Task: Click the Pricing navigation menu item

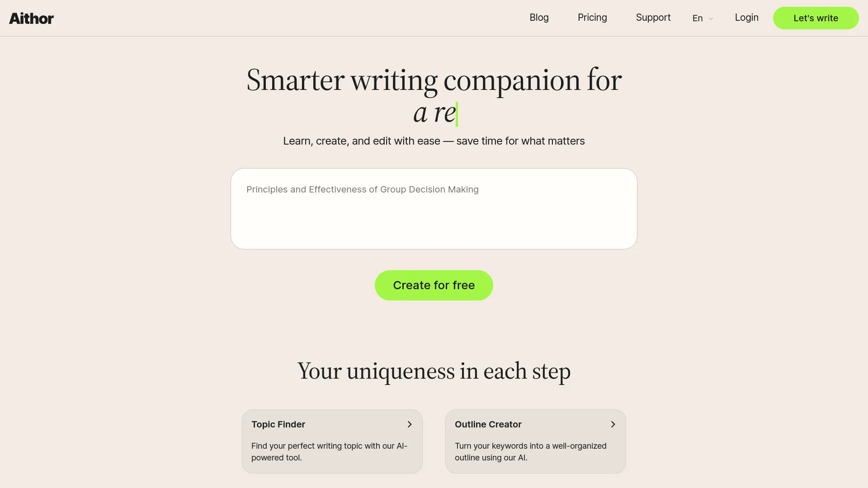Action: [x=592, y=18]
